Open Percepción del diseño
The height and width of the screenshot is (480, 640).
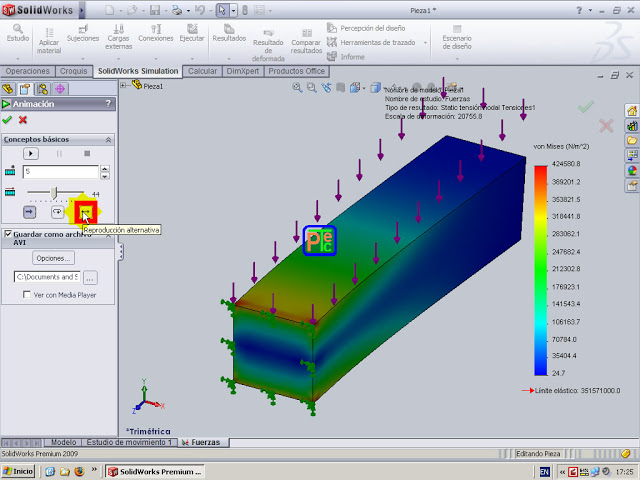[x=366, y=28]
